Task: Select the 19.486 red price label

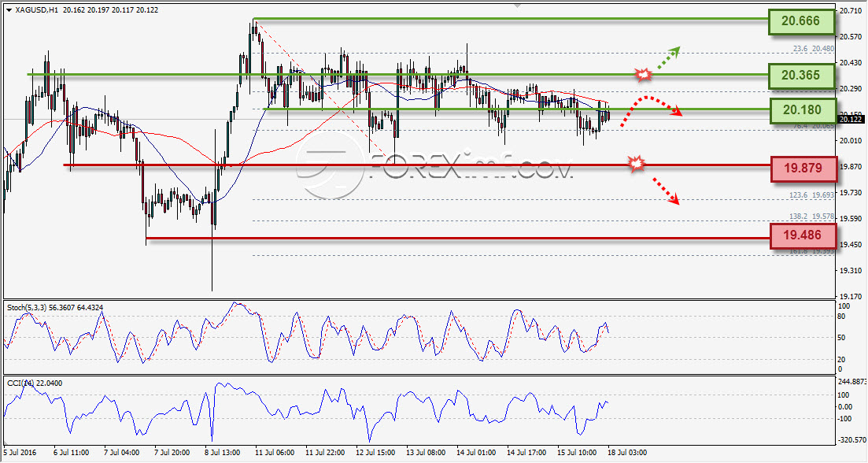Action: coord(803,236)
